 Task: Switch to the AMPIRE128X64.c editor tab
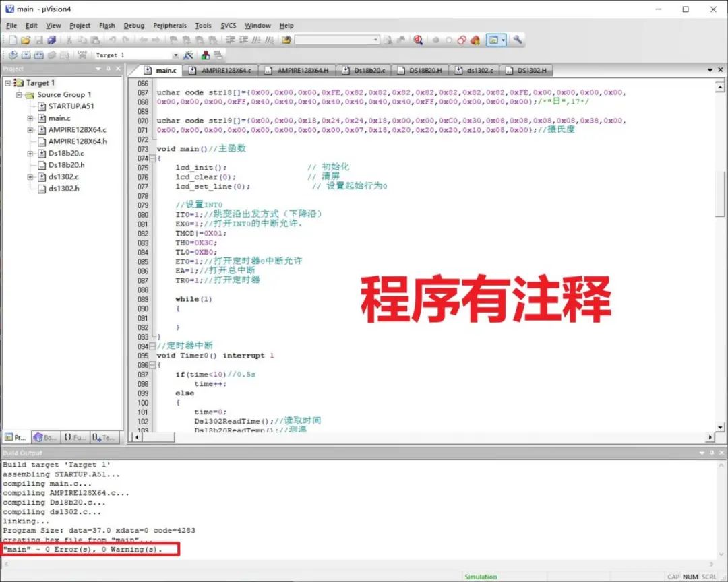221,71
